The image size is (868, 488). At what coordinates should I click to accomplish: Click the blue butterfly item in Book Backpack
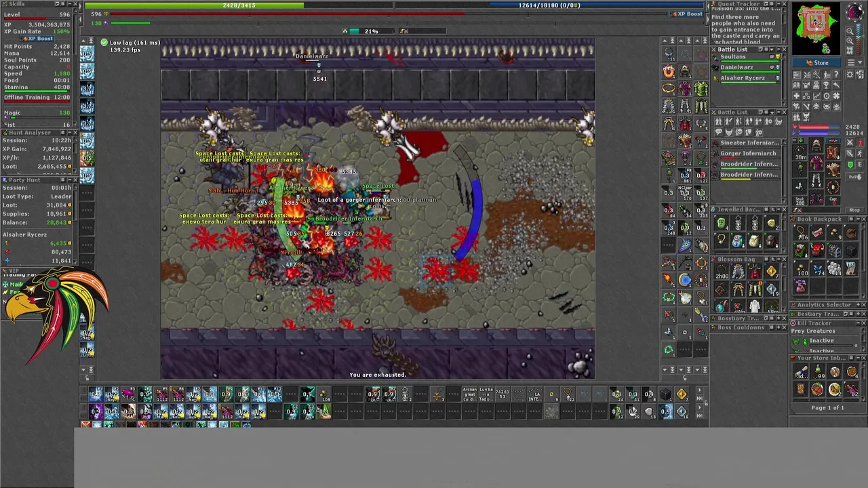817,268
